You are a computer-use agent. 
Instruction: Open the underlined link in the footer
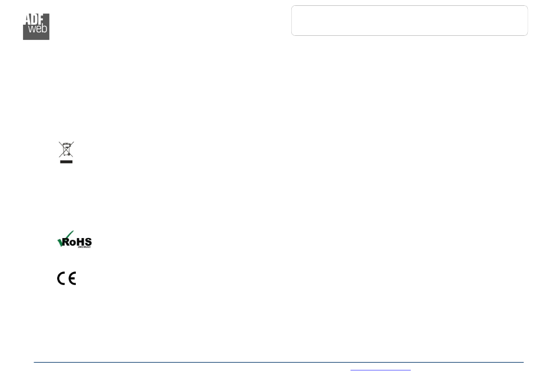380,370
